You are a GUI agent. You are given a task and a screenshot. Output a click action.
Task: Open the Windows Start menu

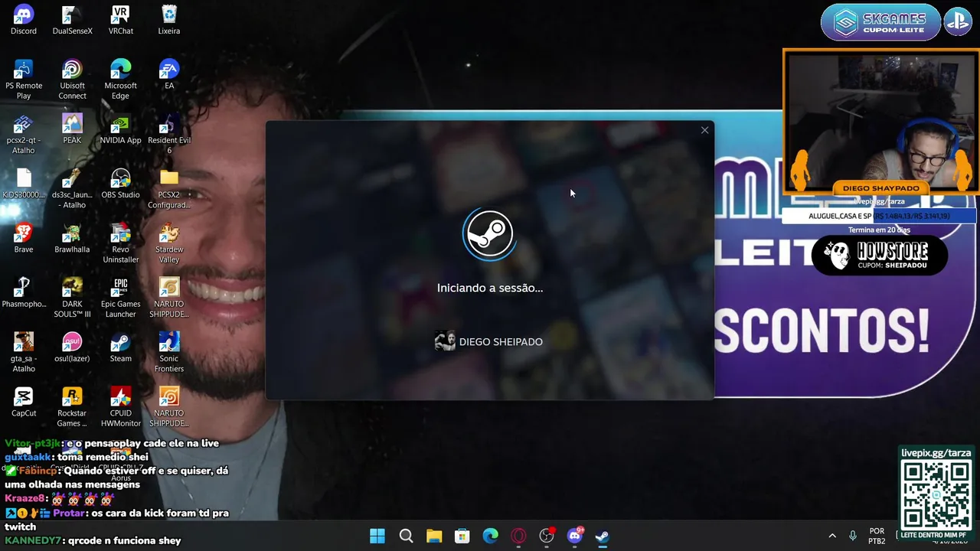(377, 536)
